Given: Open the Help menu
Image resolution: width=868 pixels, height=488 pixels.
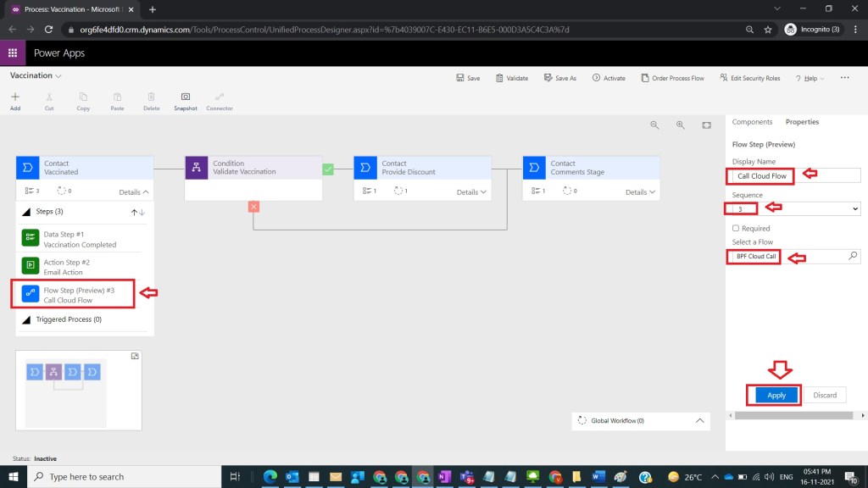Looking at the screenshot, I should [810, 78].
